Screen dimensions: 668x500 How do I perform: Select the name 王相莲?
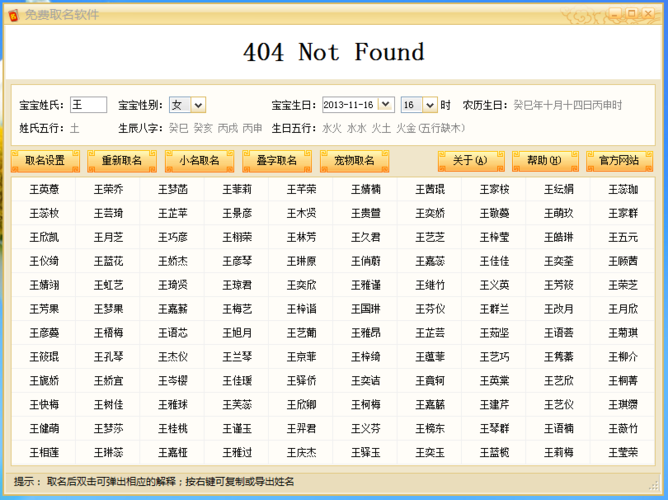(x=44, y=452)
